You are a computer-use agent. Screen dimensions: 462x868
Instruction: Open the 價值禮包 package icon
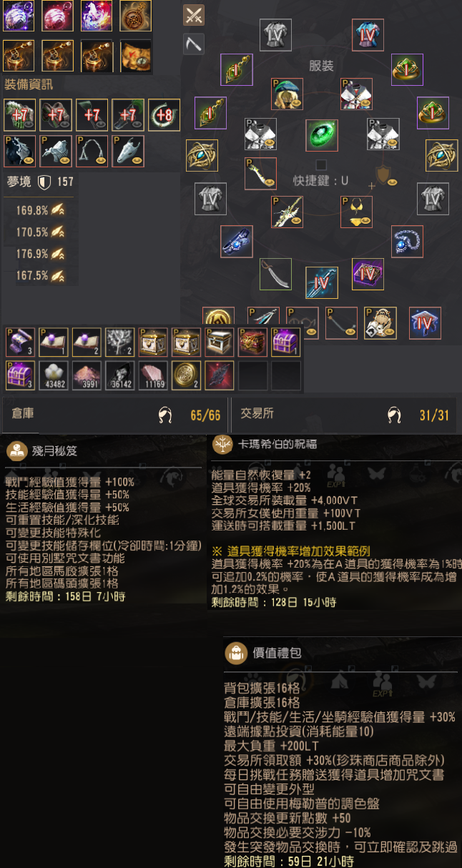pos(236,653)
